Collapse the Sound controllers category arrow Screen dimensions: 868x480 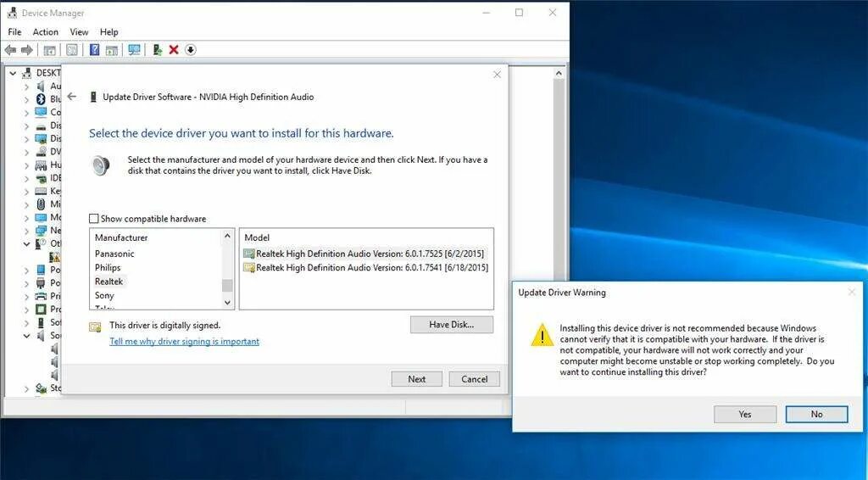click(x=26, y=336)
